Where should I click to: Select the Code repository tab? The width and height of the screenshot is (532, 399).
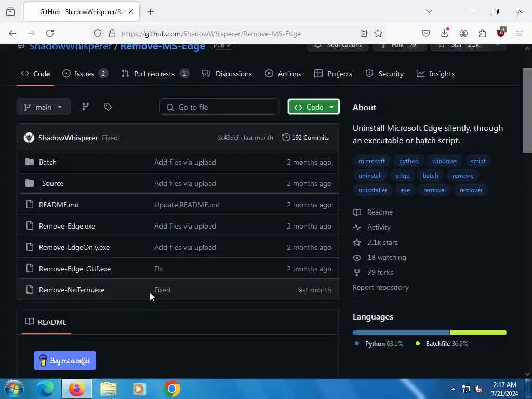pyautogui.click(x=35, y=74)
